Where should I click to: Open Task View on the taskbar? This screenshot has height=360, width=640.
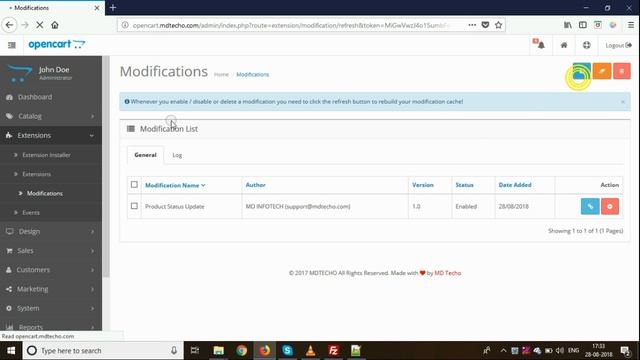coord(195,351)
